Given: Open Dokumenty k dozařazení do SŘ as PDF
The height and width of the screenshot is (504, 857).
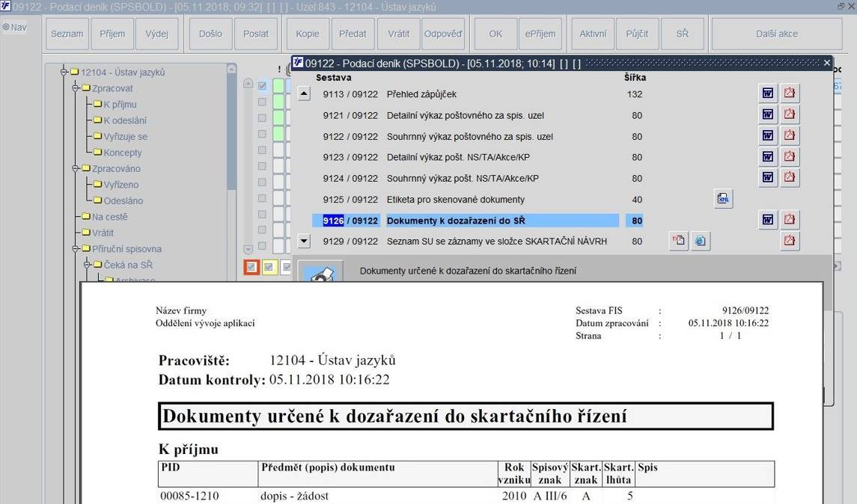Looking at the screenshot, I should [x=790, y=220].
